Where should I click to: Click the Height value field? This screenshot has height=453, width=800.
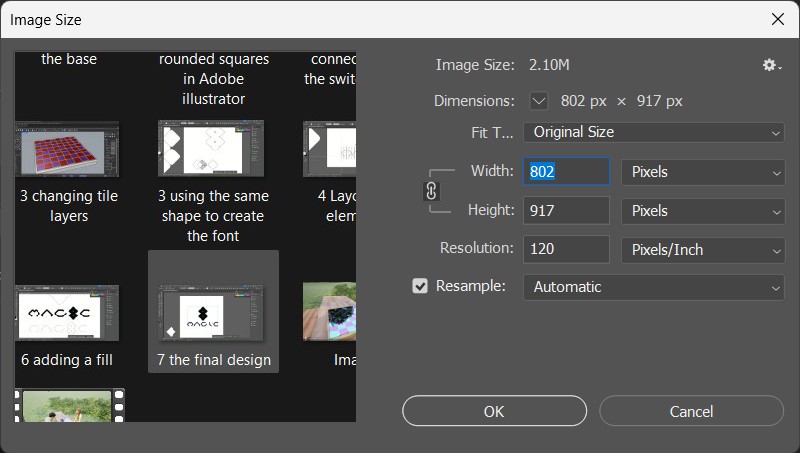click(566, 211)
